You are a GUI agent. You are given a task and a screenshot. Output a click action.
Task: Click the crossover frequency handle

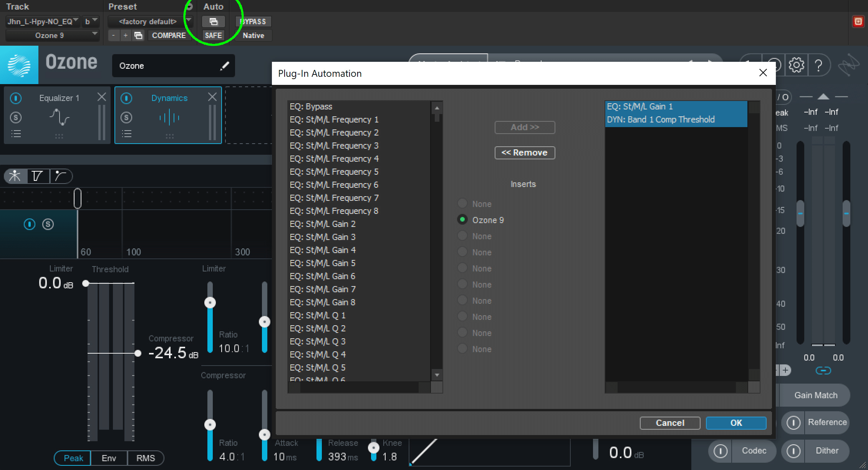pos(78,199)
